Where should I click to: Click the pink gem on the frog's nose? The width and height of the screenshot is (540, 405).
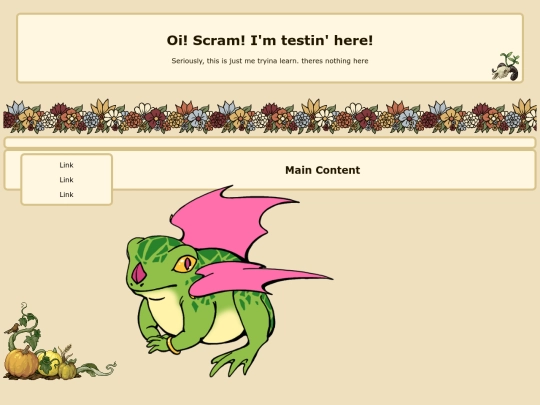(139, 273)
